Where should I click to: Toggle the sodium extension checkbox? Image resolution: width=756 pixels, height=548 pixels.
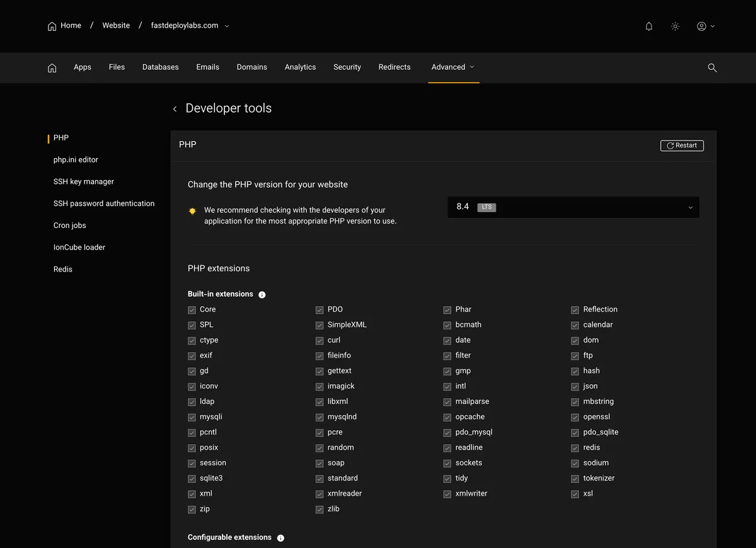575,464
